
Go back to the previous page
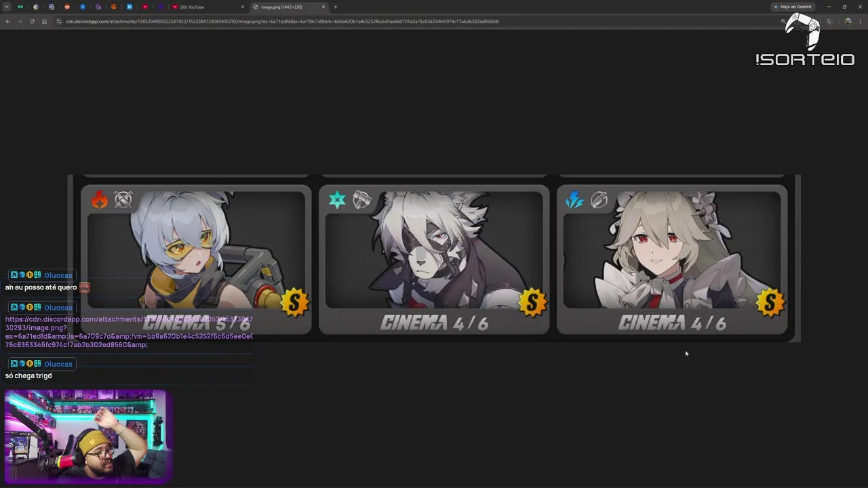[7, 21]
